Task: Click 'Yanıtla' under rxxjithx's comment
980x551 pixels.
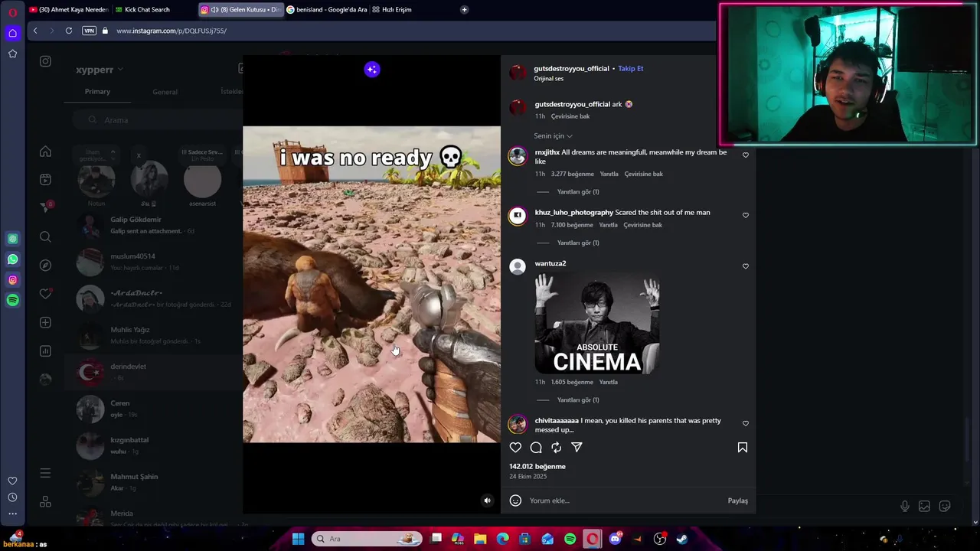Action: pos(609,174)
